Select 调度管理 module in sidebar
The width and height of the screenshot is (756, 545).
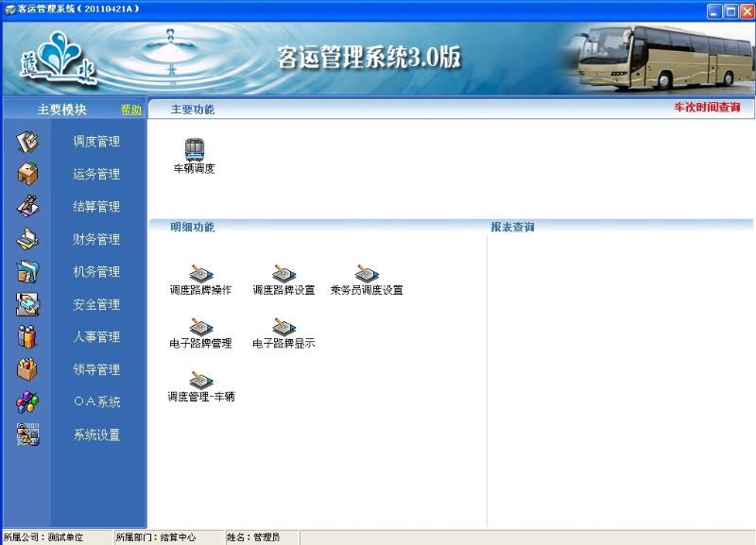96,142
